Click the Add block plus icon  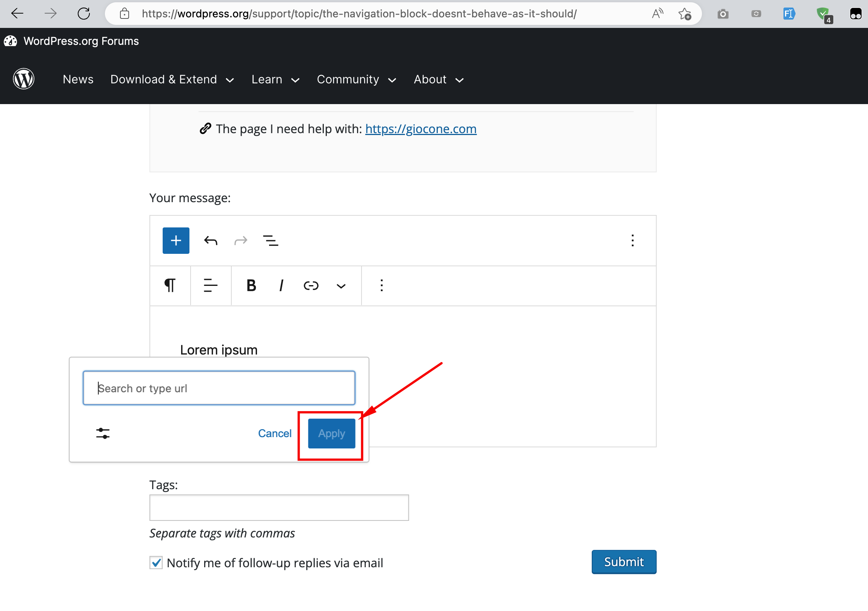(175, 240)
